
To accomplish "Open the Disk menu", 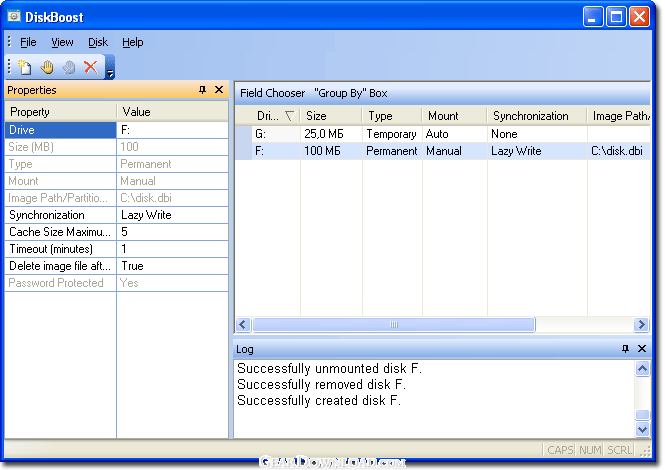I will point(98,42).
